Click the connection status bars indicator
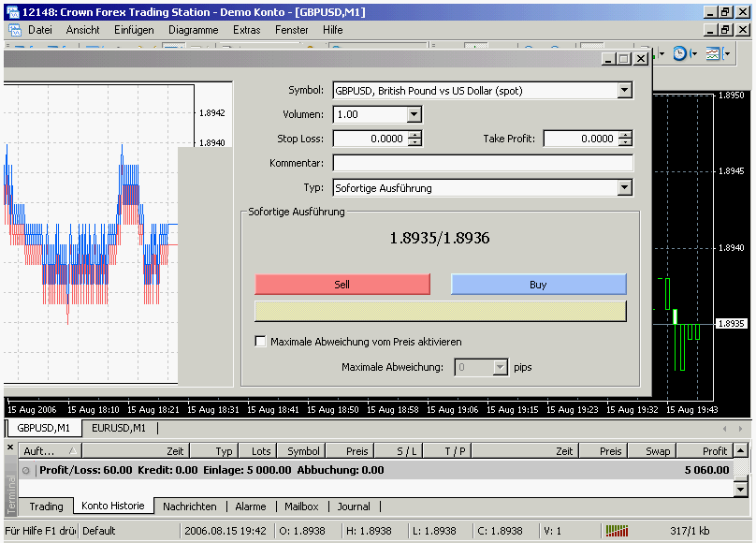This screenshot has width=756, height=543. [x=617, y=531]
